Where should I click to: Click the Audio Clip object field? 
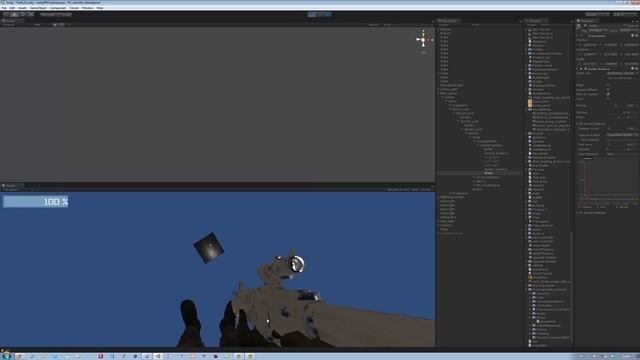[622, 73]
